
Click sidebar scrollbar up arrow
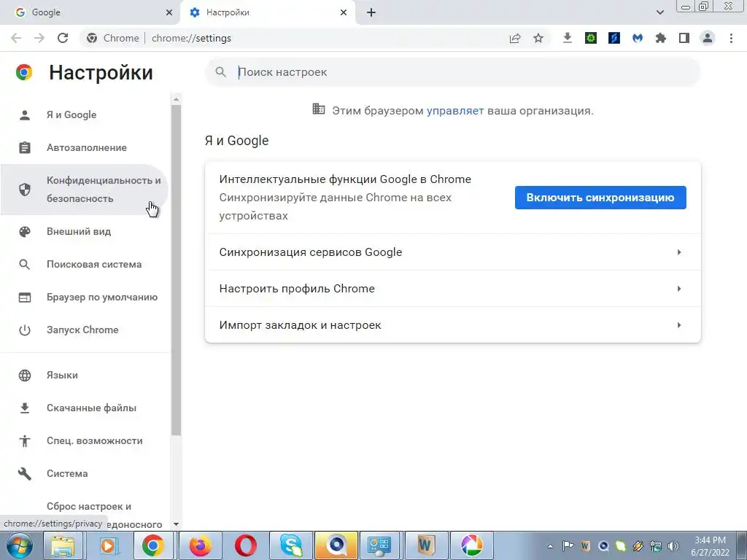click(177, 99)
